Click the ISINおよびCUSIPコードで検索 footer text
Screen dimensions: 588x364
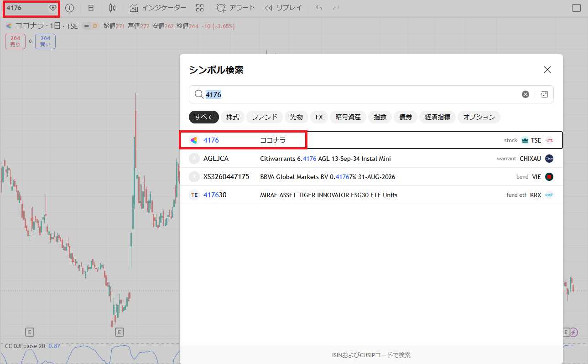pos(371,355)
